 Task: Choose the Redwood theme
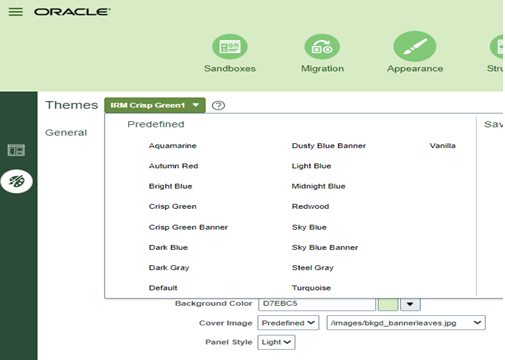310,207
